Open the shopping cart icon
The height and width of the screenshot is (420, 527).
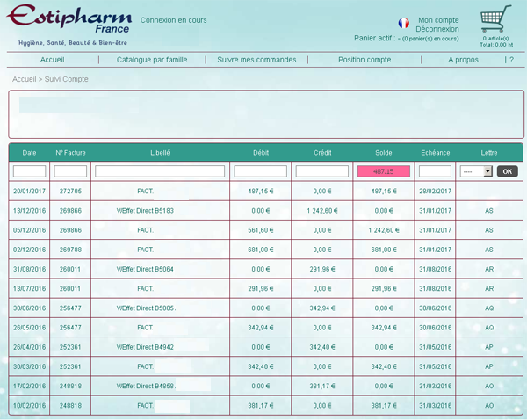point(496,19)
